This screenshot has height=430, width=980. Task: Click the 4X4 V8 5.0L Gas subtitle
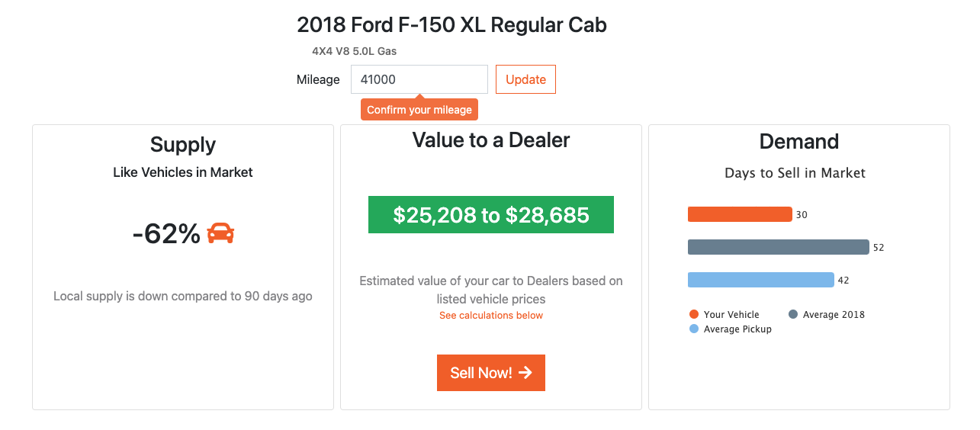(x=354, y=51)
